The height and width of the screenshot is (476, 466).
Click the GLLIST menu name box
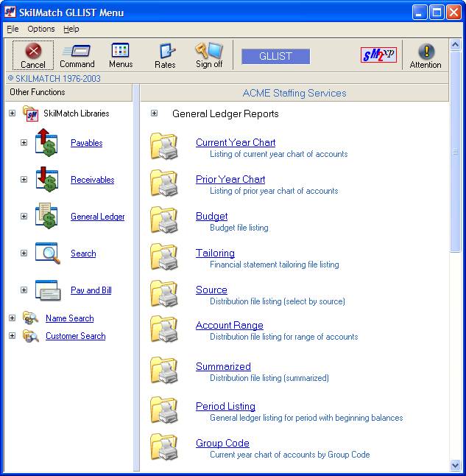click(275, 57)
